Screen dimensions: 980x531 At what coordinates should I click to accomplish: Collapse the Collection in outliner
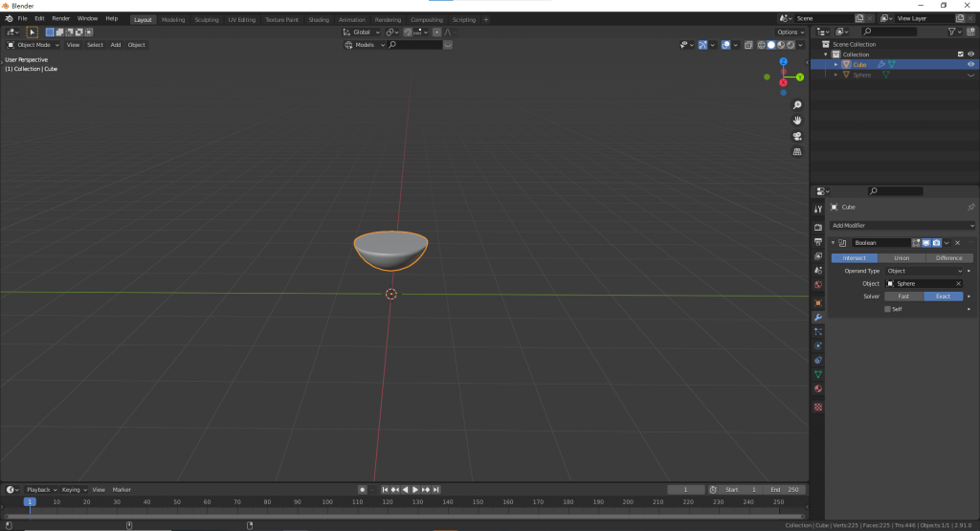[x=826, y=55]
